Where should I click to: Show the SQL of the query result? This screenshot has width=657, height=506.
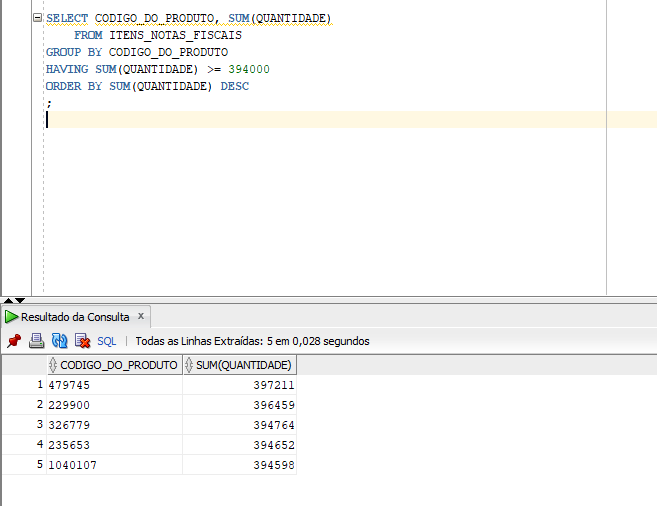tap(106, 341)
